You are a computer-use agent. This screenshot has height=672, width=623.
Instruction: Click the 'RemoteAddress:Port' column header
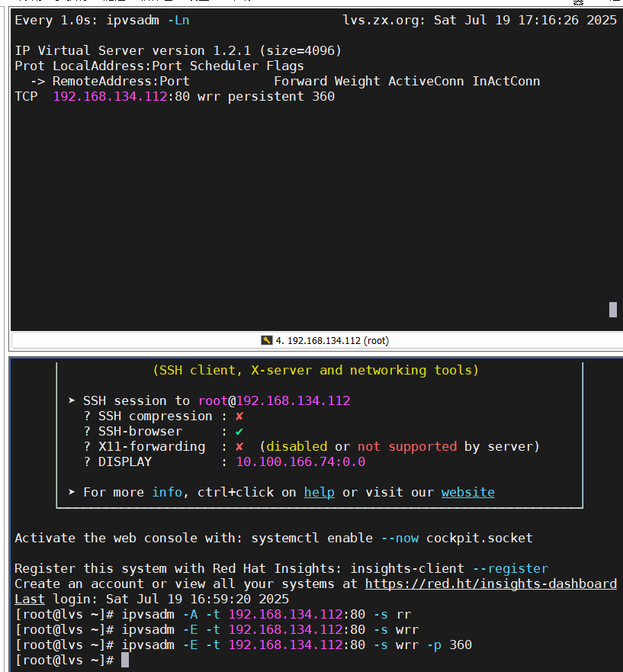pyautogui.click(x=120, y=81)
